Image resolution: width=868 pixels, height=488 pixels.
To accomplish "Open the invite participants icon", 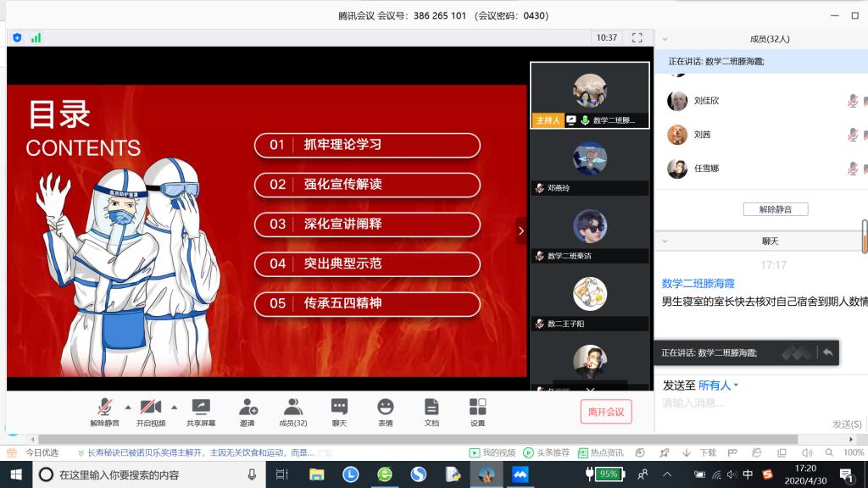I will click(247, 408).
